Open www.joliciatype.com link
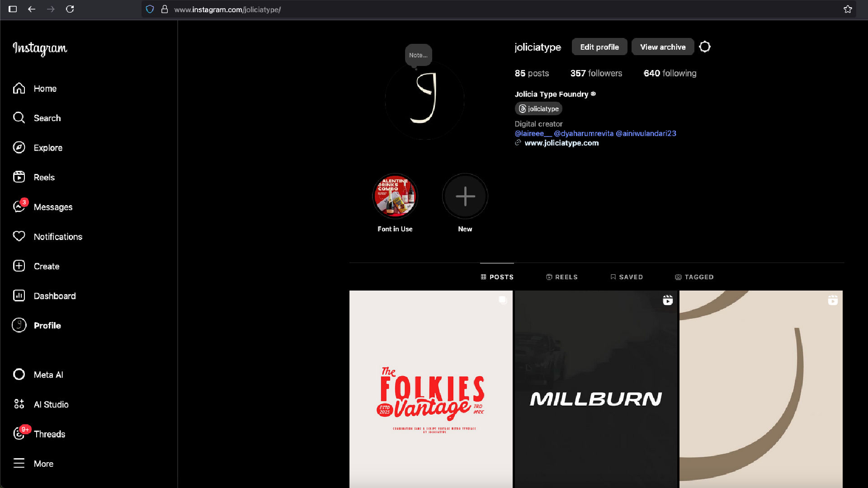This screenshot has height=488, width=868. tap(561, 143)
